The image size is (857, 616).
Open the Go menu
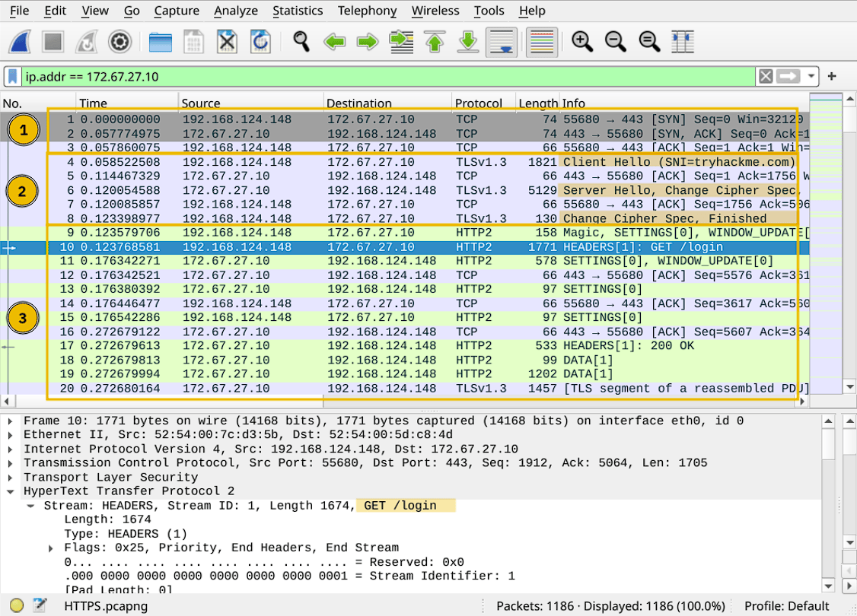(x=132, y=11)
